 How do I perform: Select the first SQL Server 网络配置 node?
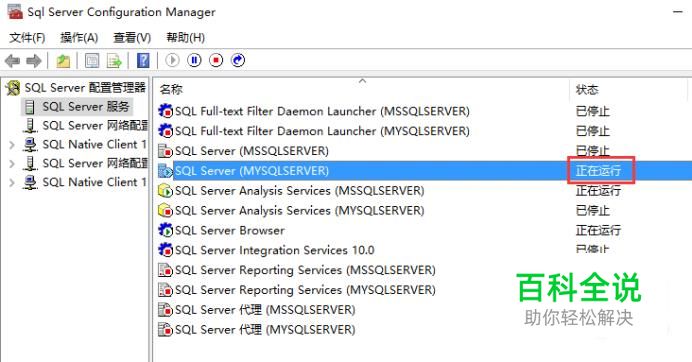pyautogui.click(x=95, y=125)
